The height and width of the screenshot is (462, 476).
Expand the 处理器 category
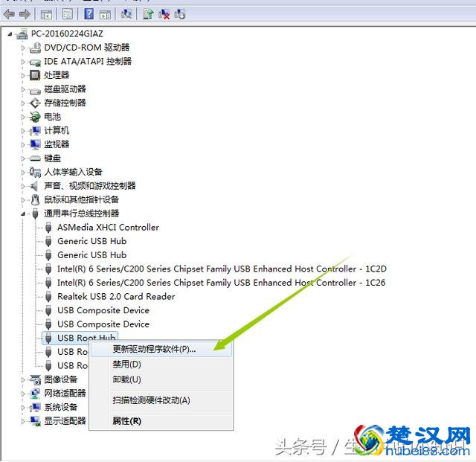click(x=23, y=75)
